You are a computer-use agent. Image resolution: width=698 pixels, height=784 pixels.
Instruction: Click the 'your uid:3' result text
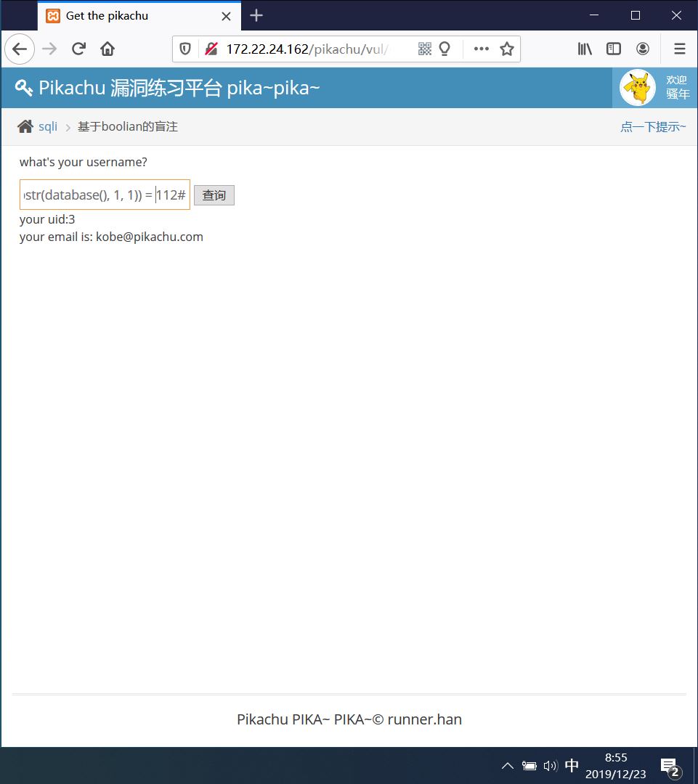pyautogui.click(x=47, y=219)
